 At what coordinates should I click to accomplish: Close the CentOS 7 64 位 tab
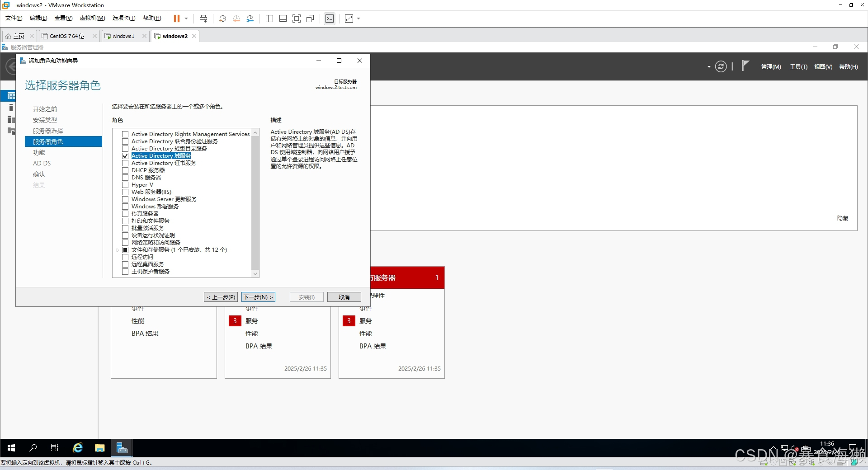pyautogui.click(x=94, y=36)
